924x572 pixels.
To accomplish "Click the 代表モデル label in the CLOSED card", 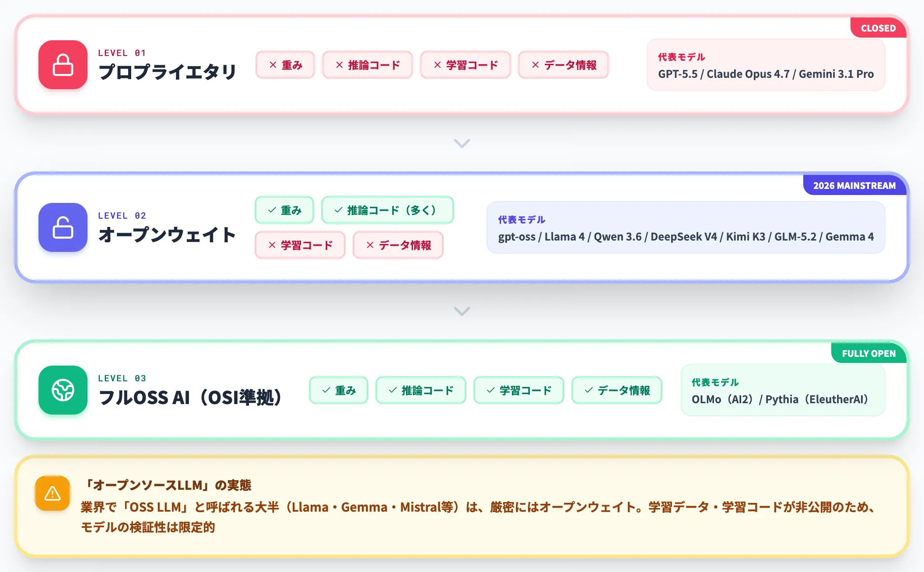I will point(682,57).
